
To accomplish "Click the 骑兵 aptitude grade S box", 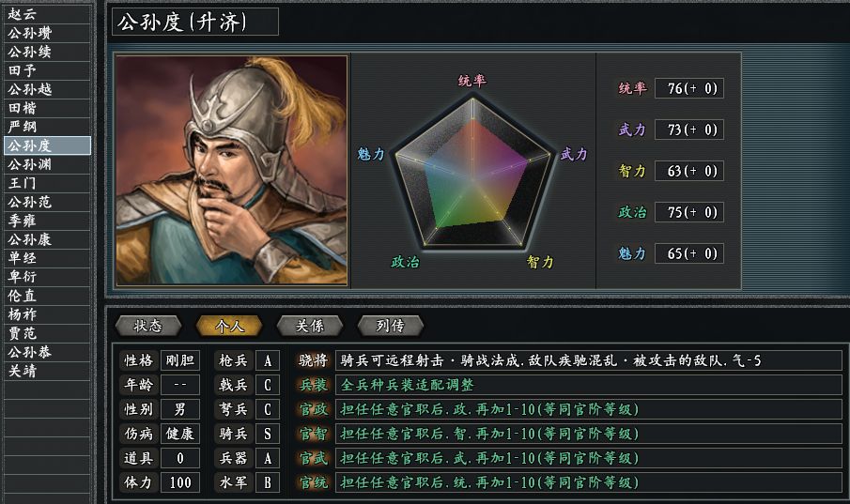I will [268, 434].
